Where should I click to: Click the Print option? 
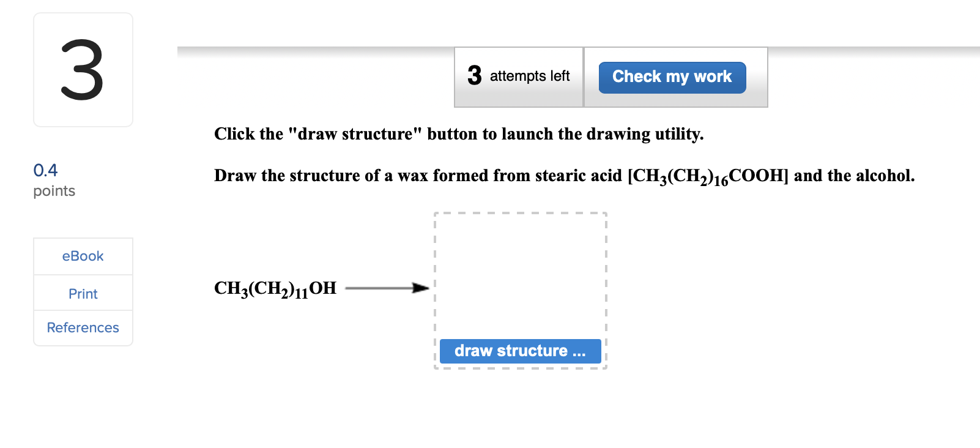click(x=83, y=293)
